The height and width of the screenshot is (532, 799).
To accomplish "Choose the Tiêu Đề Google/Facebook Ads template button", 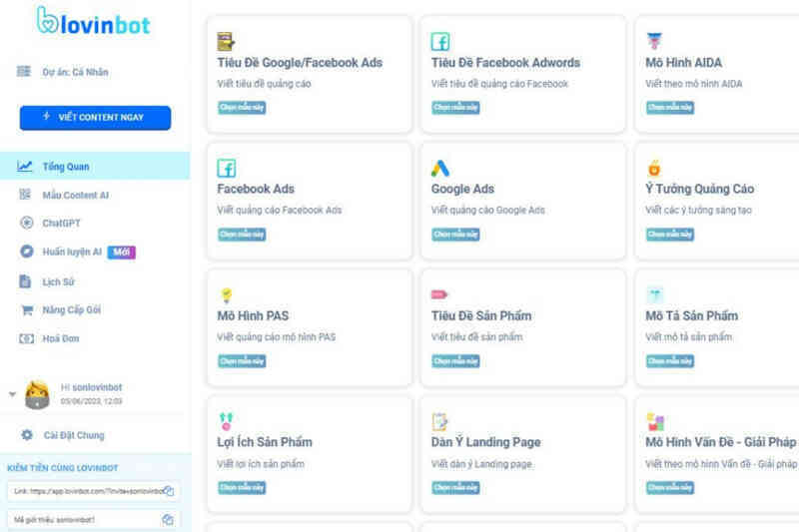I will (x=242, y=108).
